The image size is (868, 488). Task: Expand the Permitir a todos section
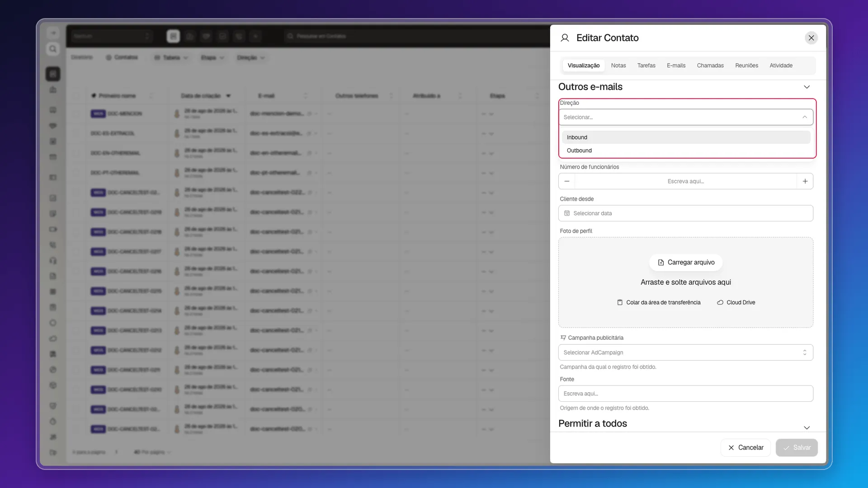[807, 427]
